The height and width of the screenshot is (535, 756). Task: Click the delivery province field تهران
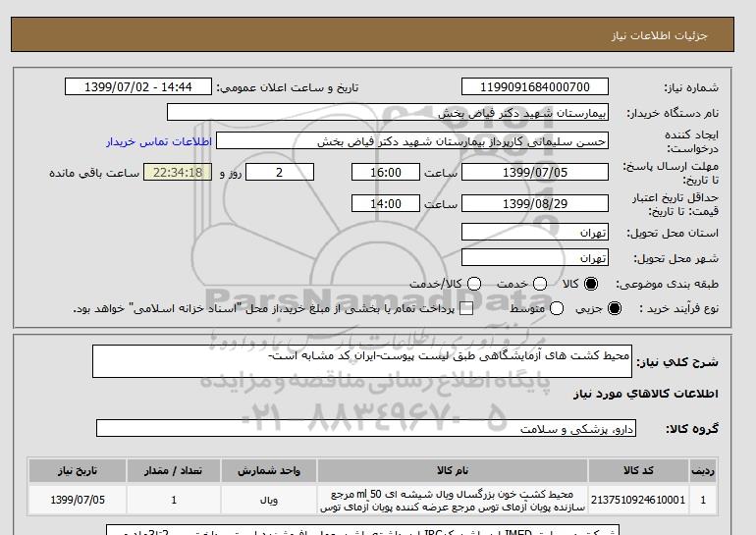point(535,232)
